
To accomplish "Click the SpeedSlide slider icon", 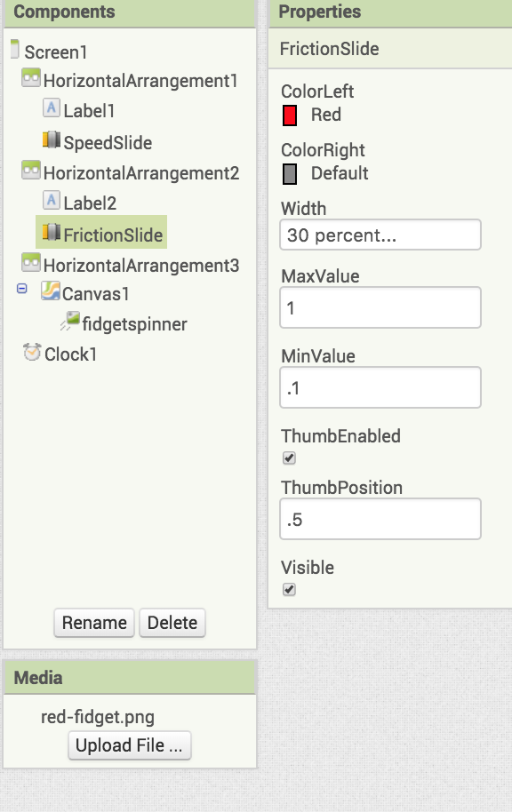I will tap(52, 139).
